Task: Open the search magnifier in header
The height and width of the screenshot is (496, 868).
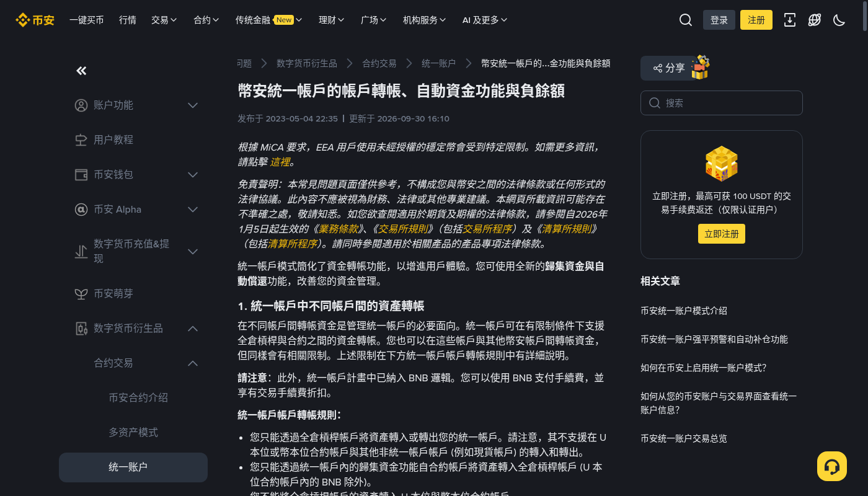Action: click(686, 20)
